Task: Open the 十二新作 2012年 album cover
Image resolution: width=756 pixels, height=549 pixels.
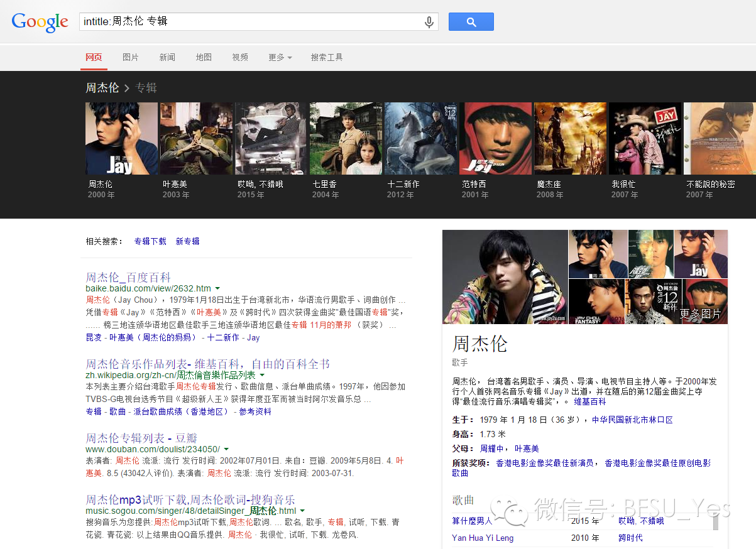Action: point(420,139)
